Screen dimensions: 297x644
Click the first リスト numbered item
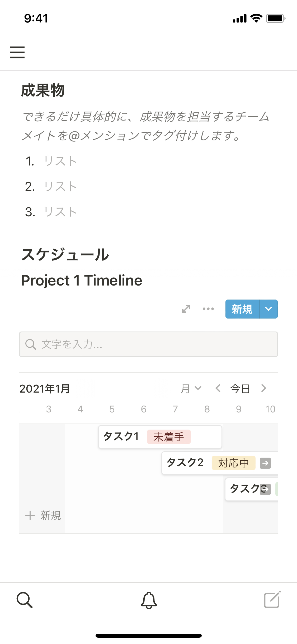(60, 161)
